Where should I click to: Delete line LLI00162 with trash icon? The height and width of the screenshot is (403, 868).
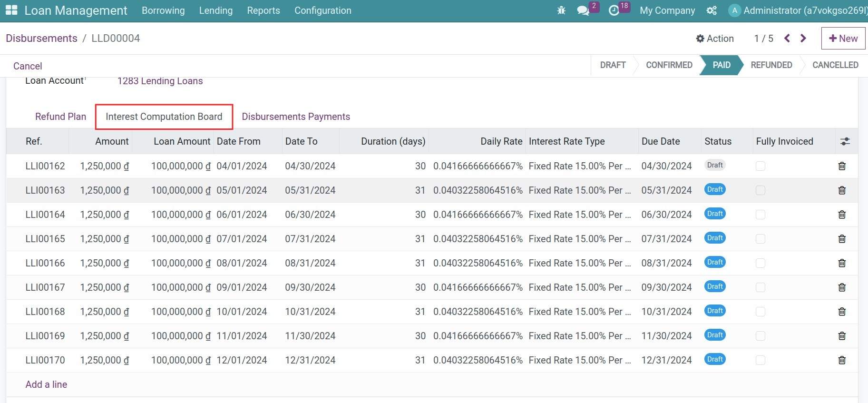(x=842, y=166)
